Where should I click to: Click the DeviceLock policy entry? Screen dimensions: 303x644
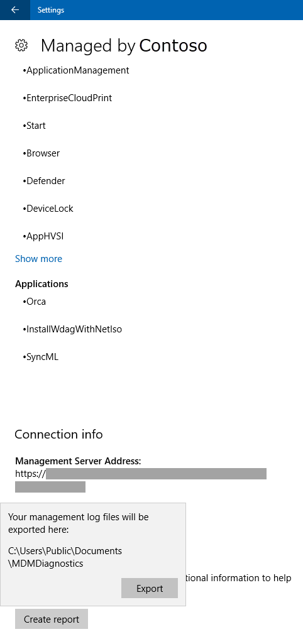tap(48, 209)
